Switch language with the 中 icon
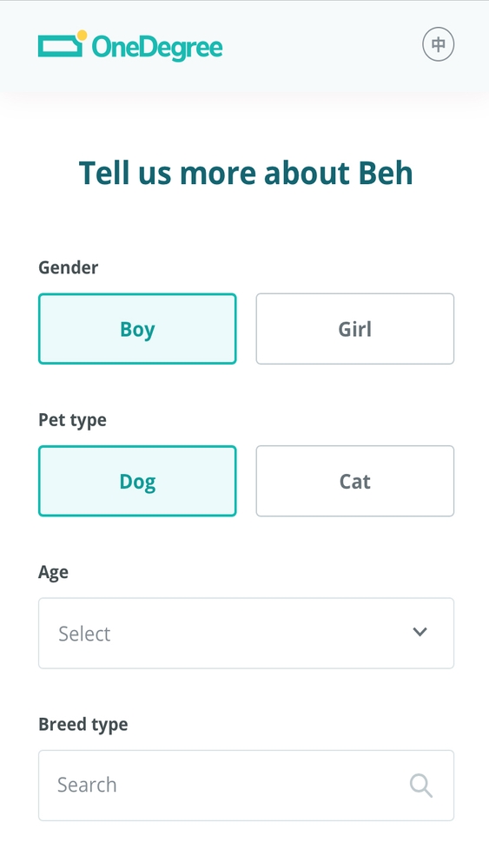The image size is (489, 868). point(438,45)
